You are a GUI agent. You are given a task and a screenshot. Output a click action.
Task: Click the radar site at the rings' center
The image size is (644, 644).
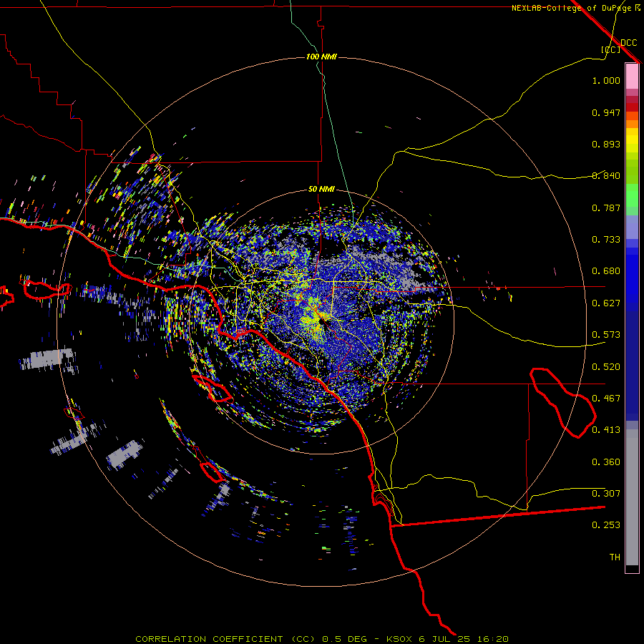tap(321, 321)
